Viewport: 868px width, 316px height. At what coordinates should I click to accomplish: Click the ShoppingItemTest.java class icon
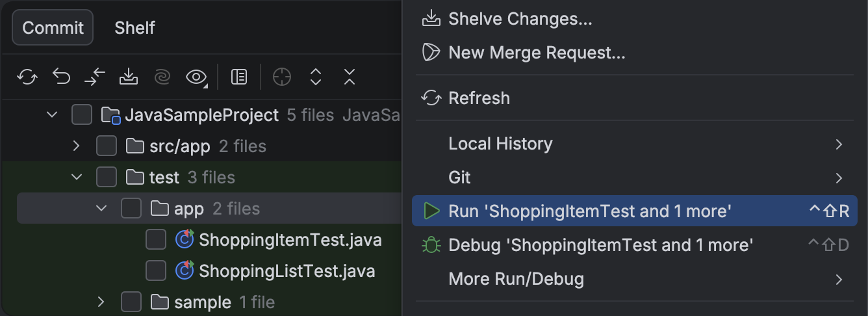[x=185, y=240]
